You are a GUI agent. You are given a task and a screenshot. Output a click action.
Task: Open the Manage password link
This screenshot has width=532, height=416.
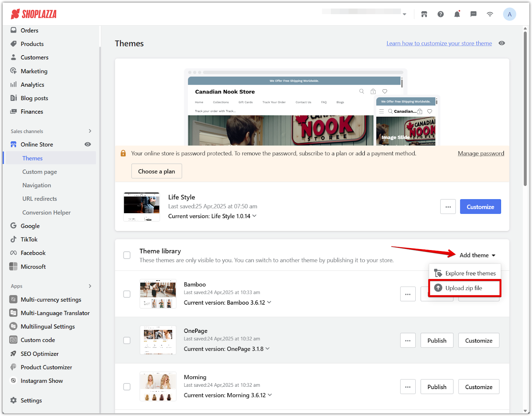[x=481, y=153]
